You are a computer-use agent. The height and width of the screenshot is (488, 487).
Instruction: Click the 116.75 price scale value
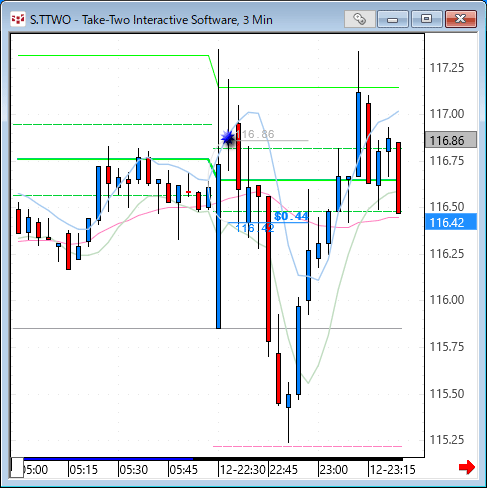(447, 161)
